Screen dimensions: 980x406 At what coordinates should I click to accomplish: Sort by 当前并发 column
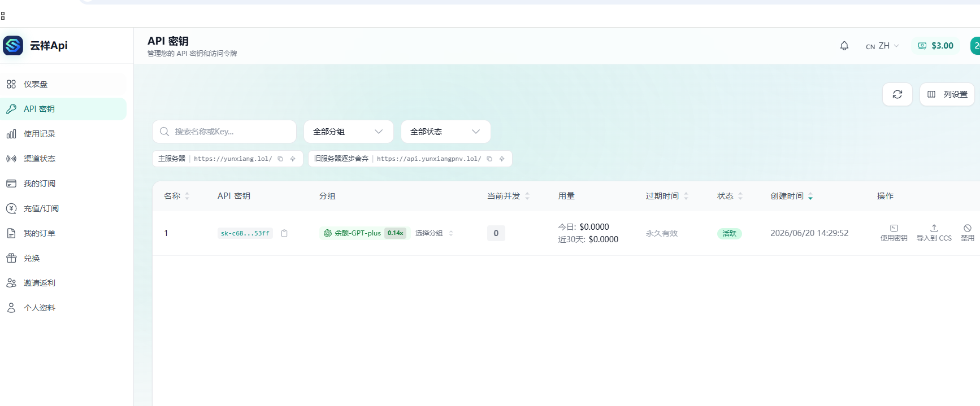point(509,196)
